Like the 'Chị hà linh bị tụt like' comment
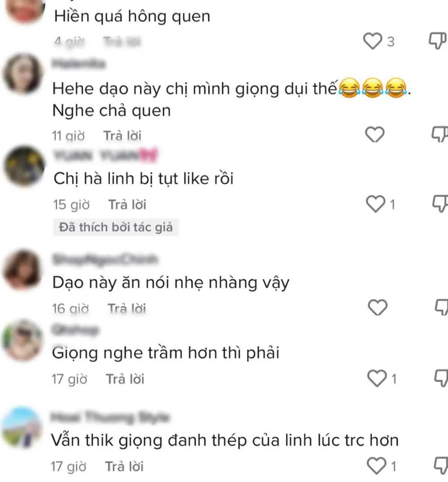 (375, 204)
